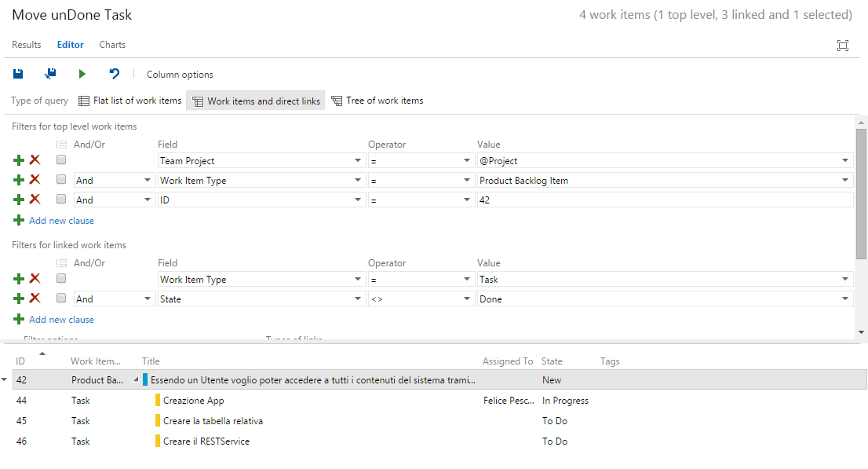Remove the Team Project clause

[35, 159]
